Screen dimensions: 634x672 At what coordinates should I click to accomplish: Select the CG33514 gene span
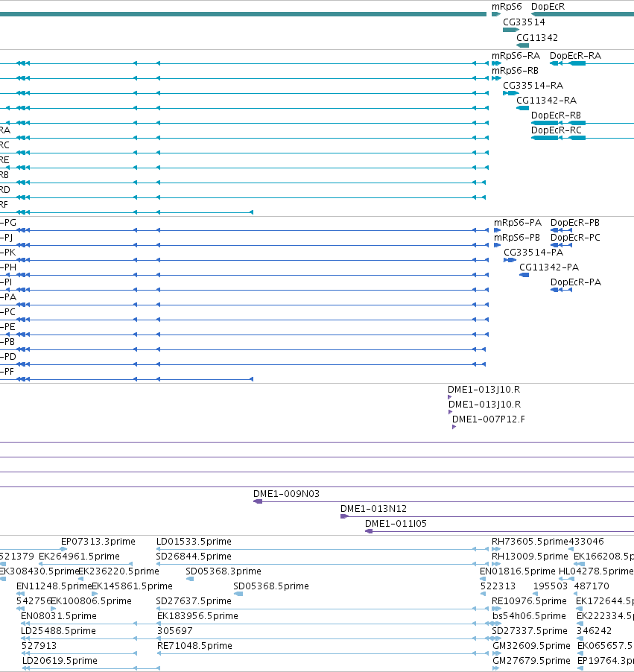511,30
